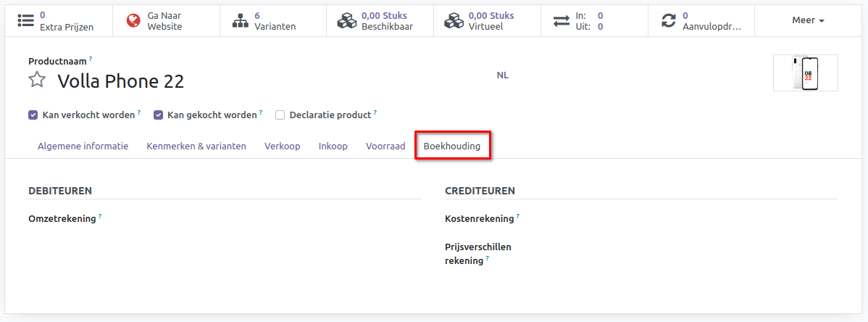Expand the Meer dropdown menu
Screen dimensions: 868x322
[x=808, y=20]
